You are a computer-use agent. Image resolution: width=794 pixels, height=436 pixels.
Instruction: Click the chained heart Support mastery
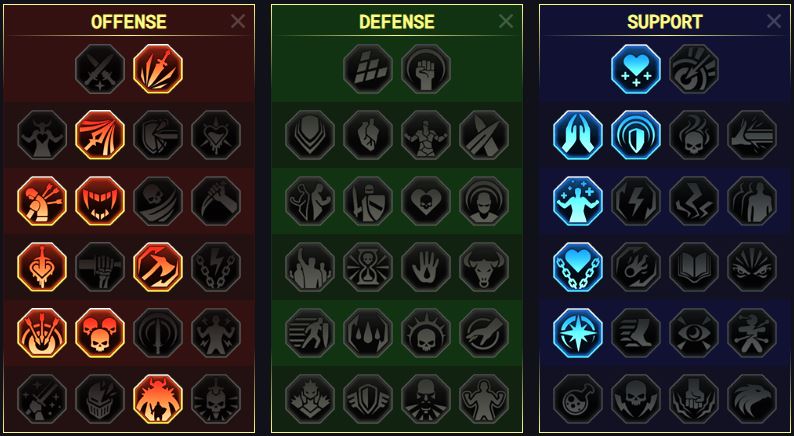[x=578, y=267]
